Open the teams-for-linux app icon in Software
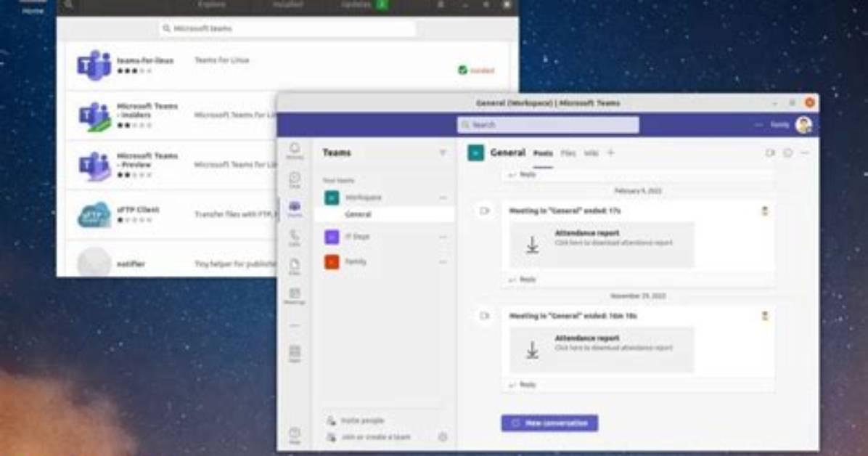Screen dimensions: 868x456 (x=94, y=65)
